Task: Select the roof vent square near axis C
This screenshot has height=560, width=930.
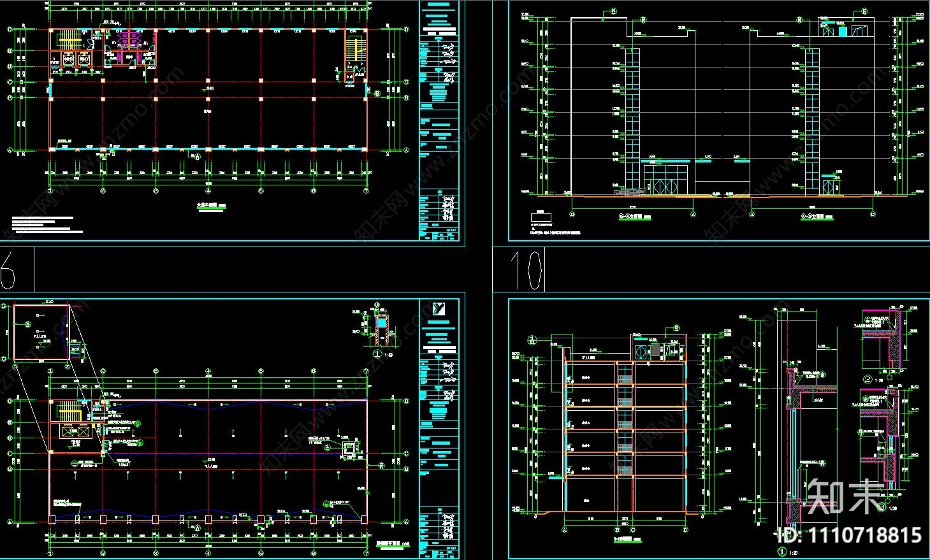Action: coord(349,449)
